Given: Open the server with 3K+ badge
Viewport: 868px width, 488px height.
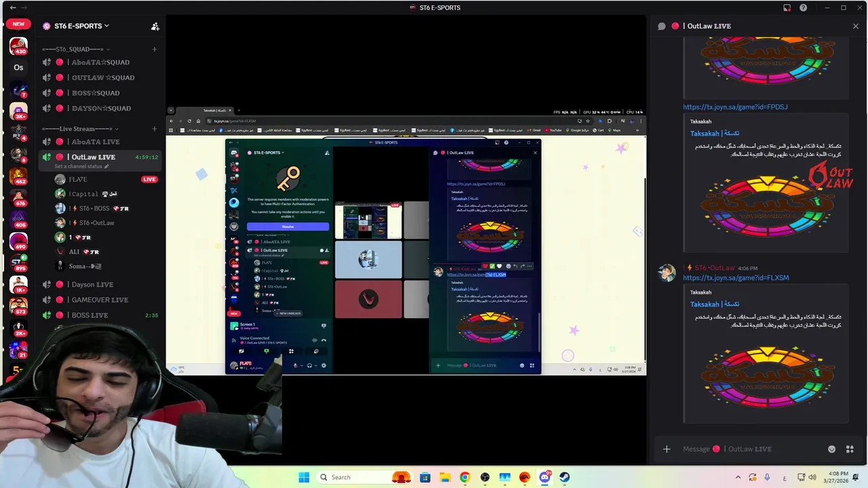Looking at the screenshot, I should [18, 111].
